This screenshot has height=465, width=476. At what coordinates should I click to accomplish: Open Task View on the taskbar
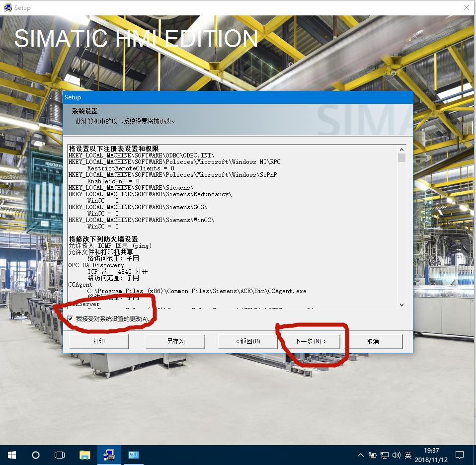pyautogui.click(x=59, y=454)
